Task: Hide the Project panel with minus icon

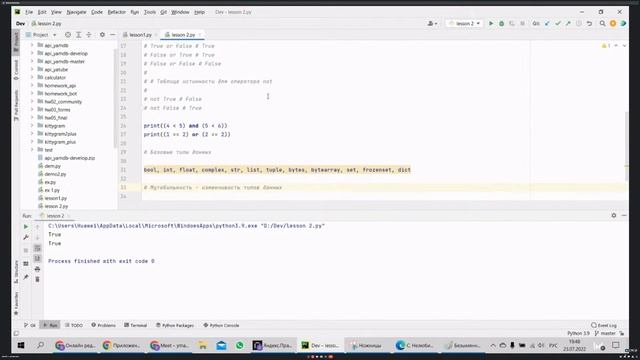Action: tap(113, 35)
